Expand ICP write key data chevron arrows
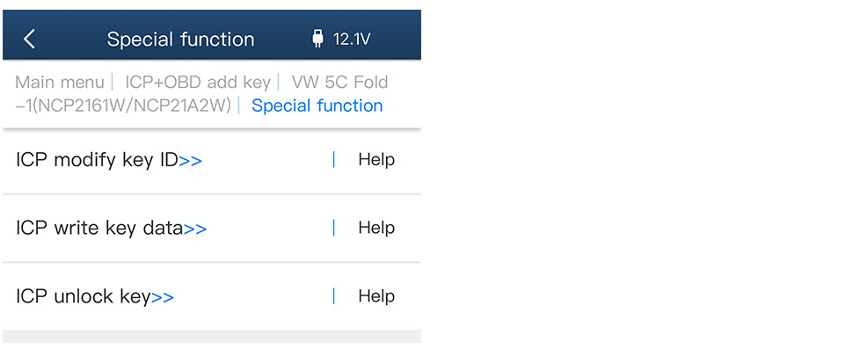Viewport: 868px width, 364px height. pos(195,229)
